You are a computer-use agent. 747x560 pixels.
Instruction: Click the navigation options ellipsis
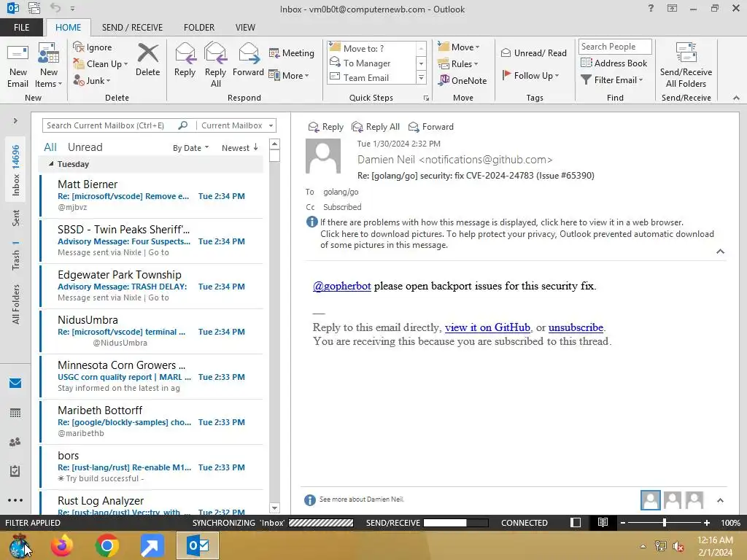(15, 500)
